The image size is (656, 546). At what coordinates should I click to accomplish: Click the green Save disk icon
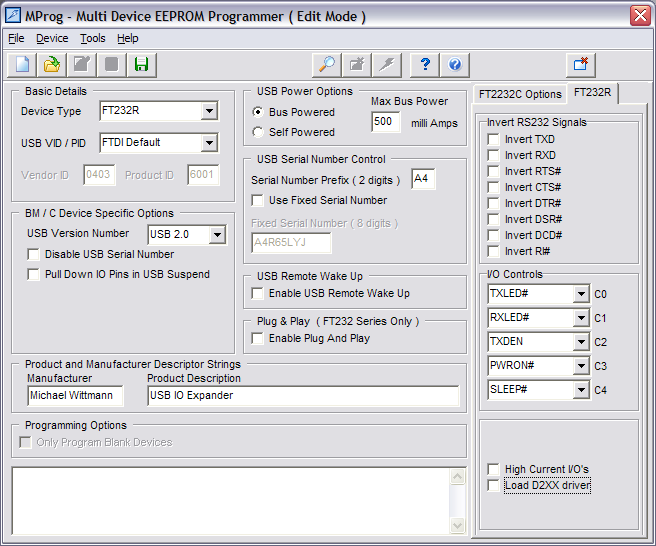coord(141,65)
